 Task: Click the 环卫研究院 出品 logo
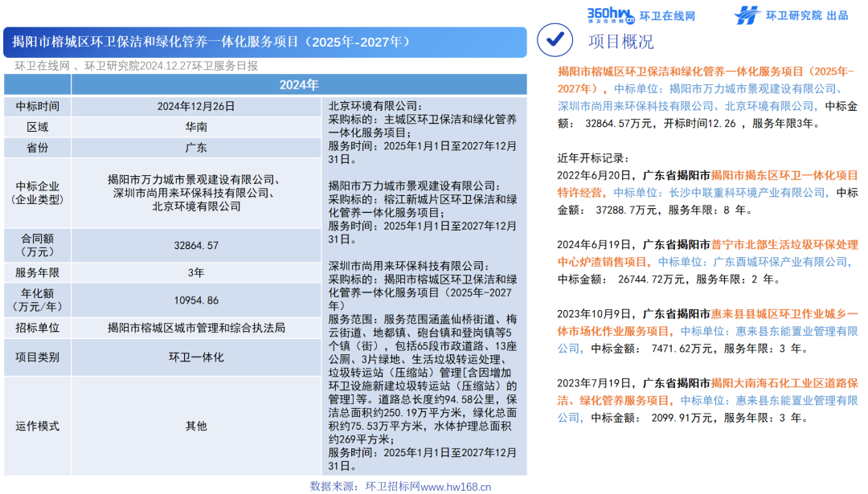coord(791,15)
